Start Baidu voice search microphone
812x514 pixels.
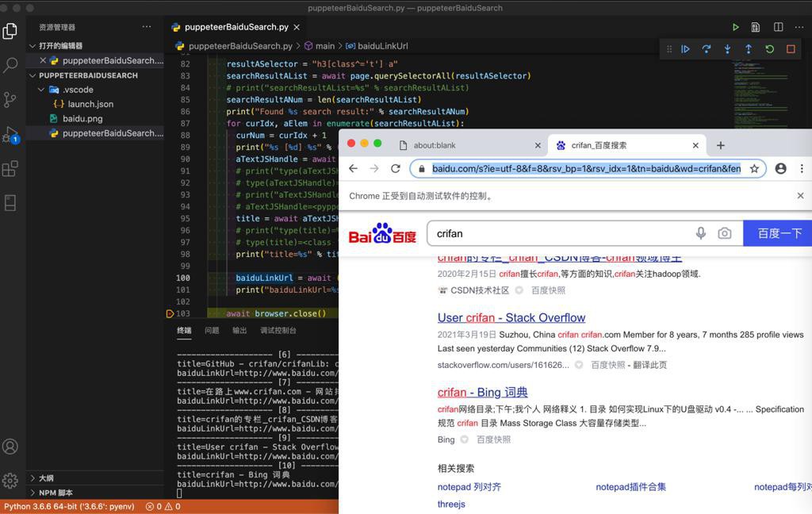click(x=701, y=233)
